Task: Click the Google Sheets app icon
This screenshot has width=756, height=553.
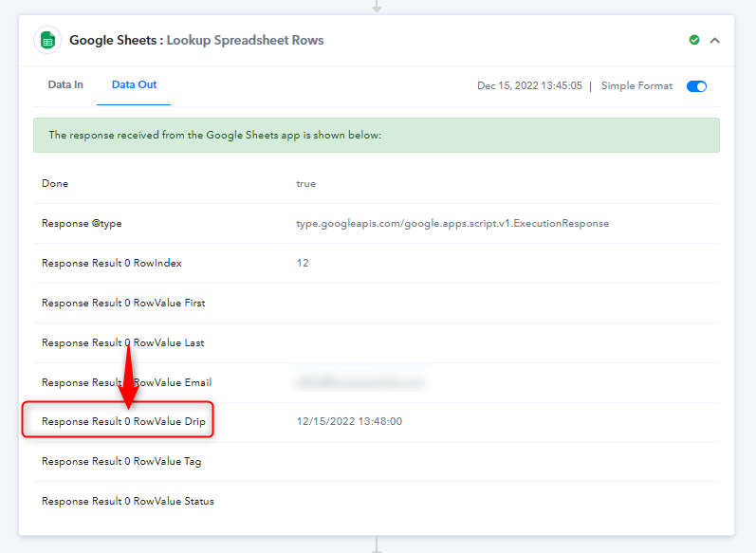Action: [x=47, y=40]
